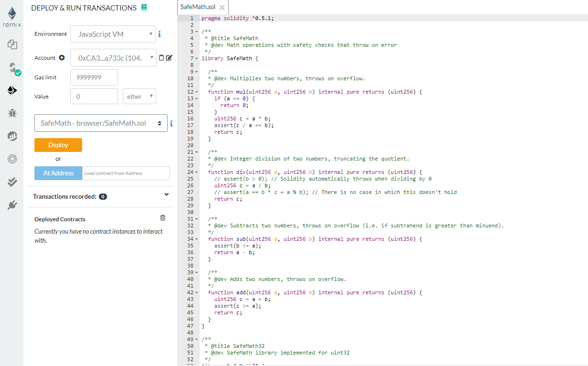The width and height of the screenshot is (588, 366).
Task: Click the Value input field
Action: [94, 96]
